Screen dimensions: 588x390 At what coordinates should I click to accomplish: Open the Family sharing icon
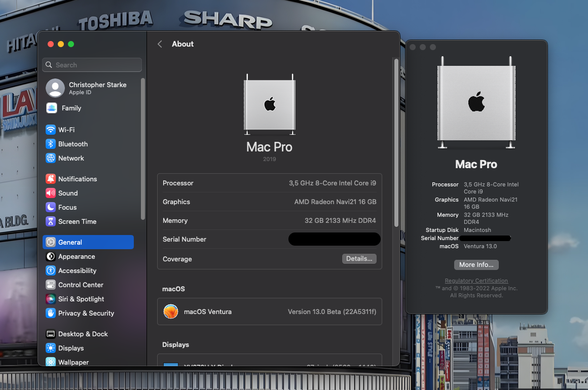[x=52, y=108]
